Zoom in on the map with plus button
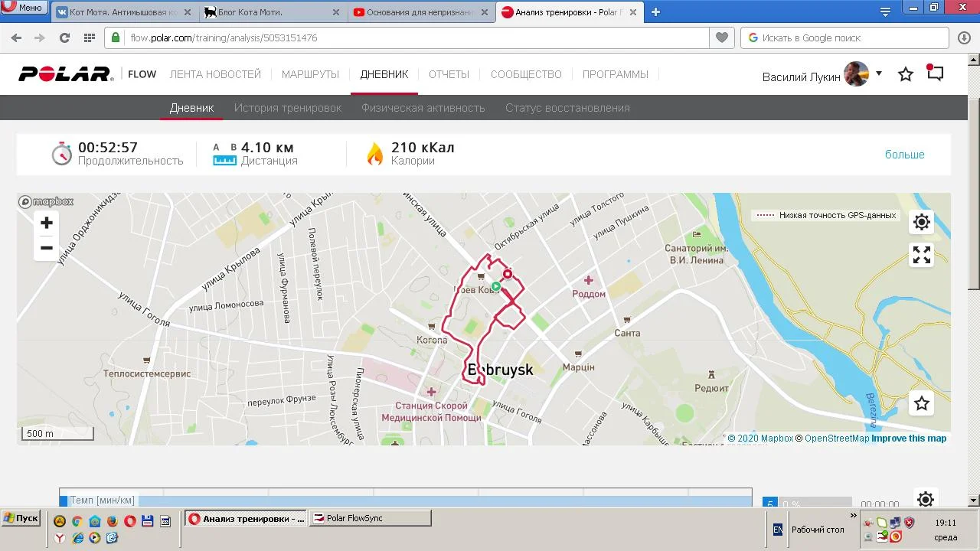Screen dimensions: 980x551 (47, 223)
